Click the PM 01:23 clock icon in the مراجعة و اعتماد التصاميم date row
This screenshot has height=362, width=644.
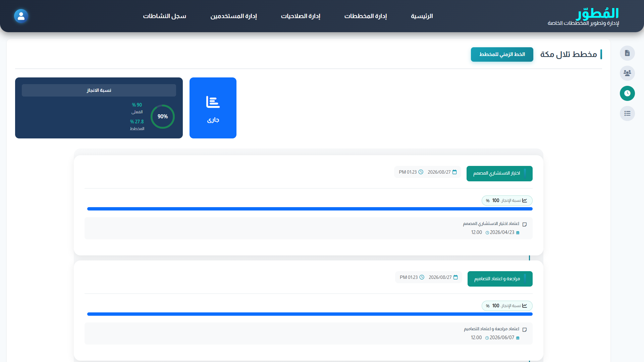422,277
